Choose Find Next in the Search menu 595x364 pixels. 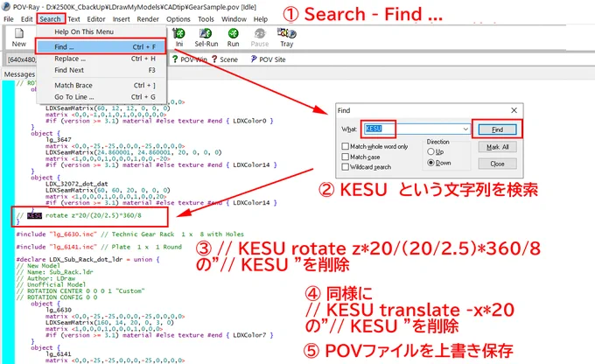pos(101,70)
